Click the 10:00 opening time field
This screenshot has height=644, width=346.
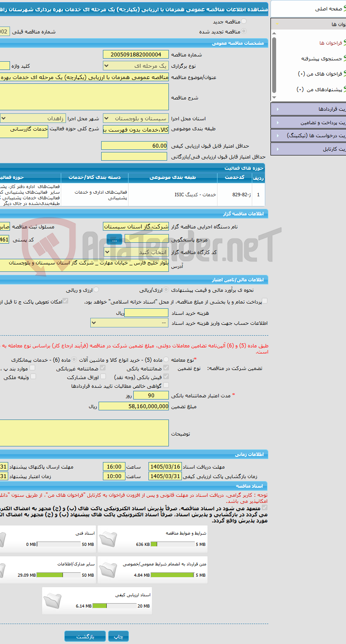[x=114, y=476]
